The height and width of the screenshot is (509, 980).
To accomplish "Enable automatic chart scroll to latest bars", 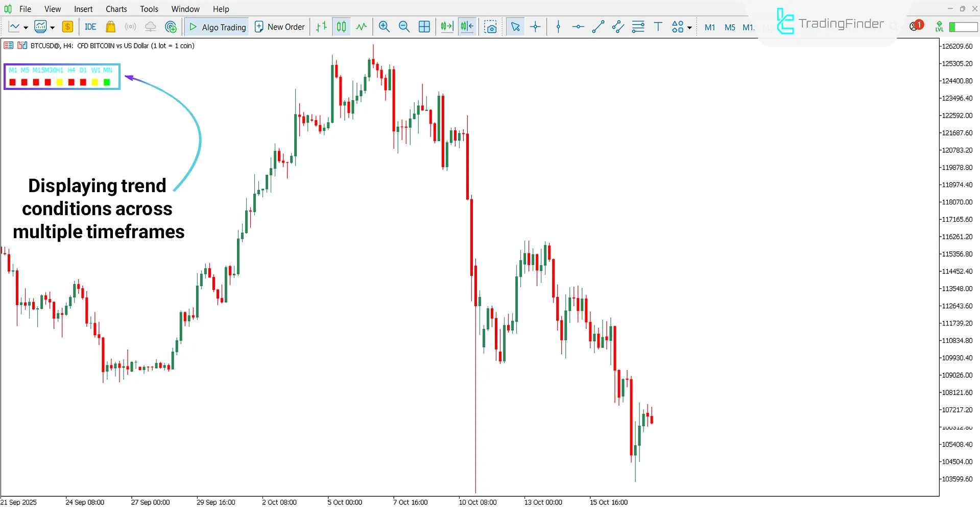I will [x=446, y=27].
